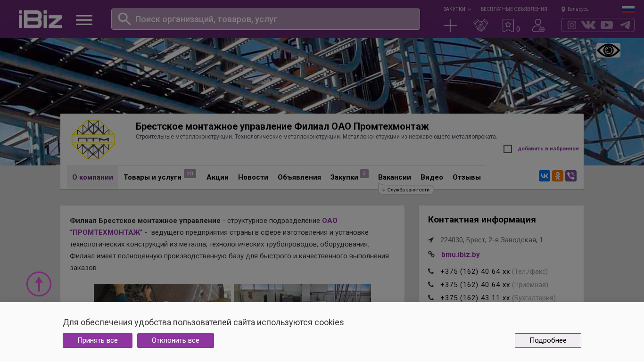Click the Тел./факс phone number
Image resolution: width=644 pixels, height=362 pixels.
(475, 271)
